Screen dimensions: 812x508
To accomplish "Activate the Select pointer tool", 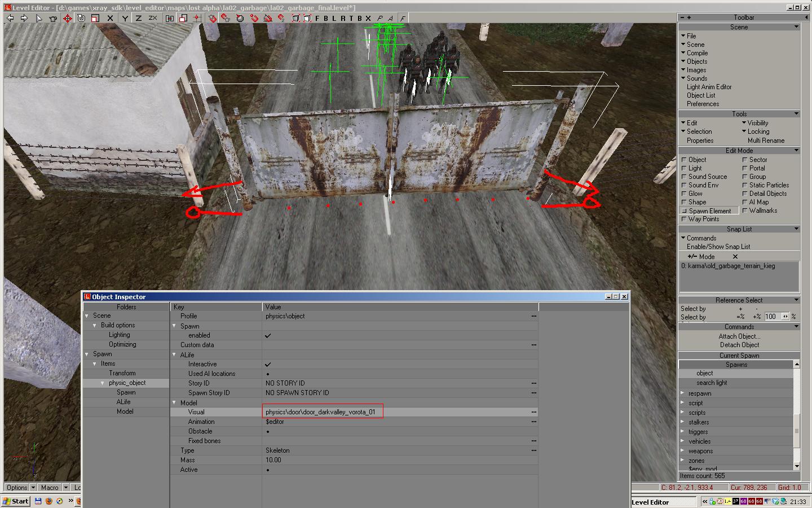I will [39, 18].
